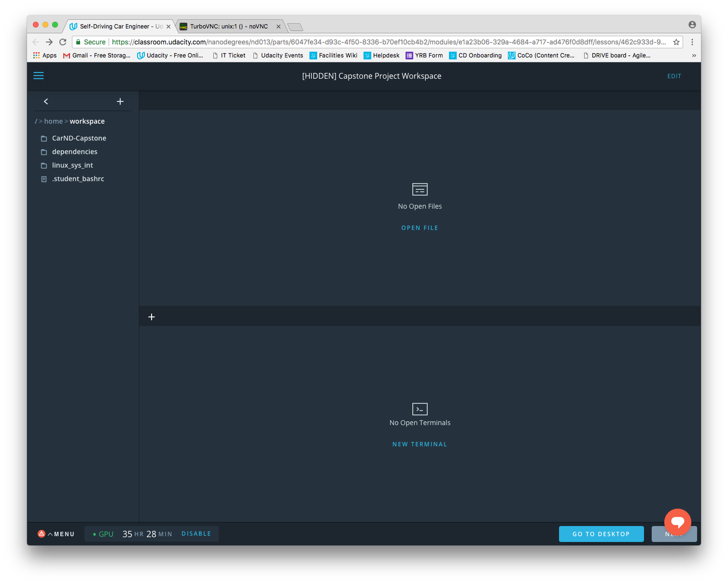Screen dimensions: 728x584
Task: Collapse the file browser with the back chevron
Action: click(x=46, y=101)
